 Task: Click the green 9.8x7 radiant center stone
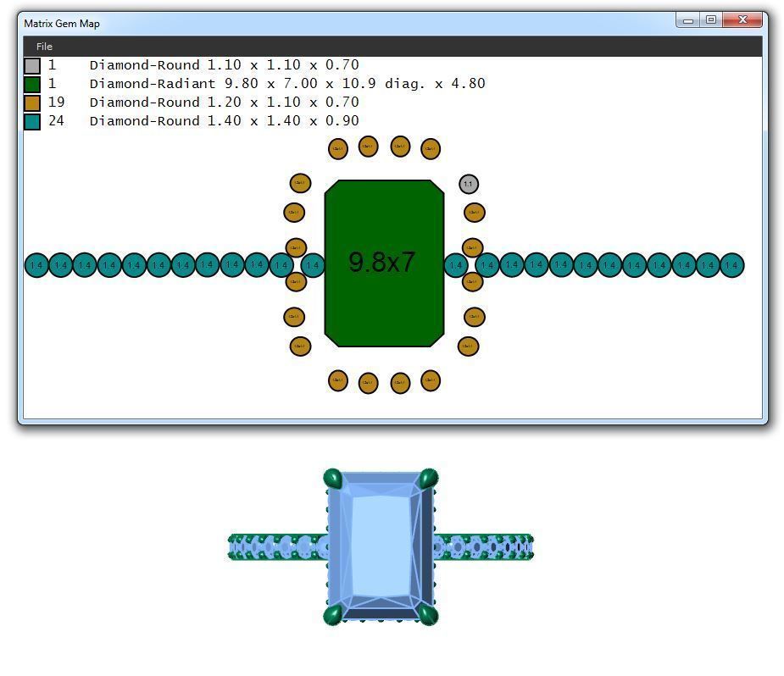[384, 263]
